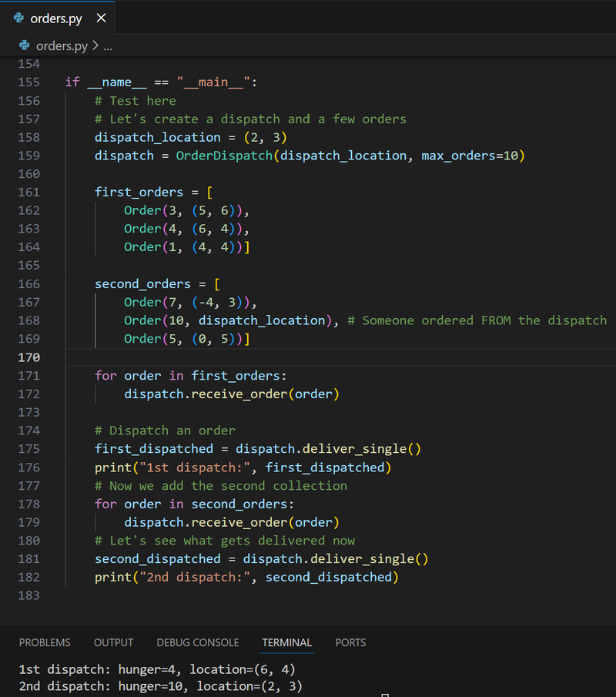Screen dimensions: 616x697
Task: Click the "1st dispatch" terminal output line
Action: pos(157,669)
